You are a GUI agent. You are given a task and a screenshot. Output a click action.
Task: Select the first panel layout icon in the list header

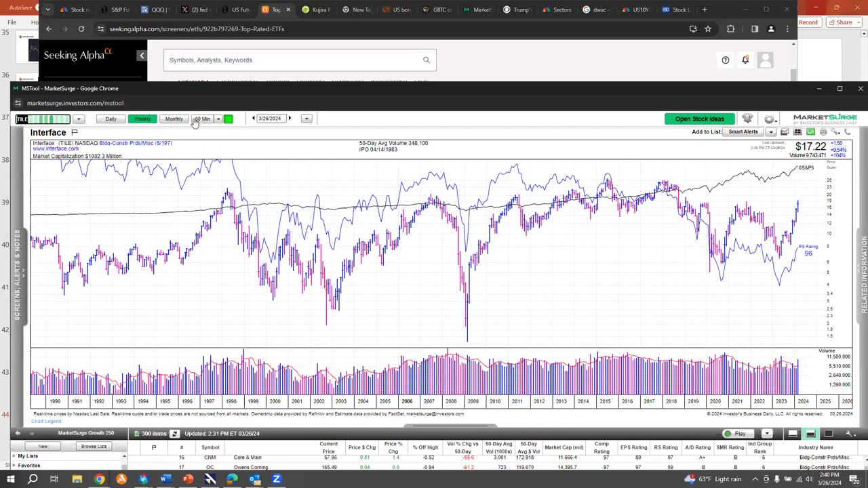[793, 434]
